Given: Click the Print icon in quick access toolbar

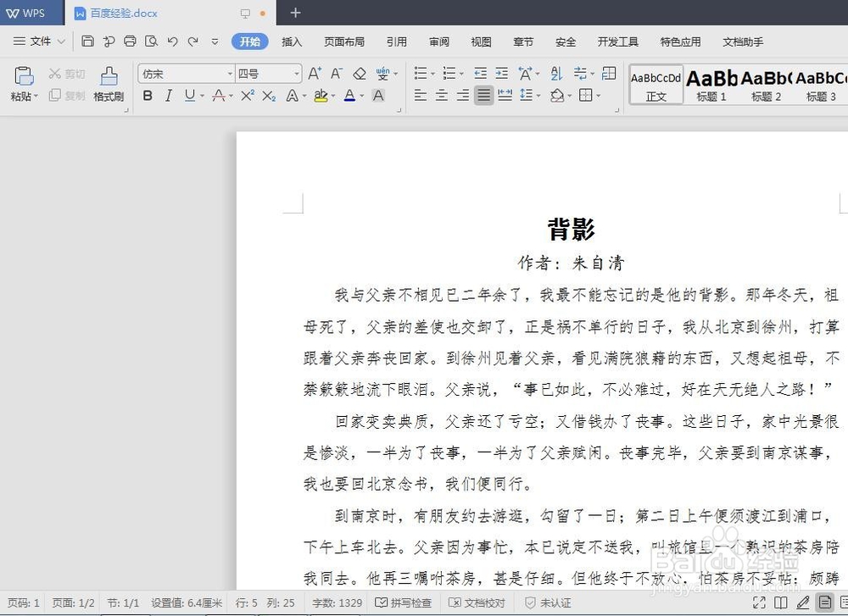Looking at the screenshot, I should pyautogui.click(x=130, y=41).
